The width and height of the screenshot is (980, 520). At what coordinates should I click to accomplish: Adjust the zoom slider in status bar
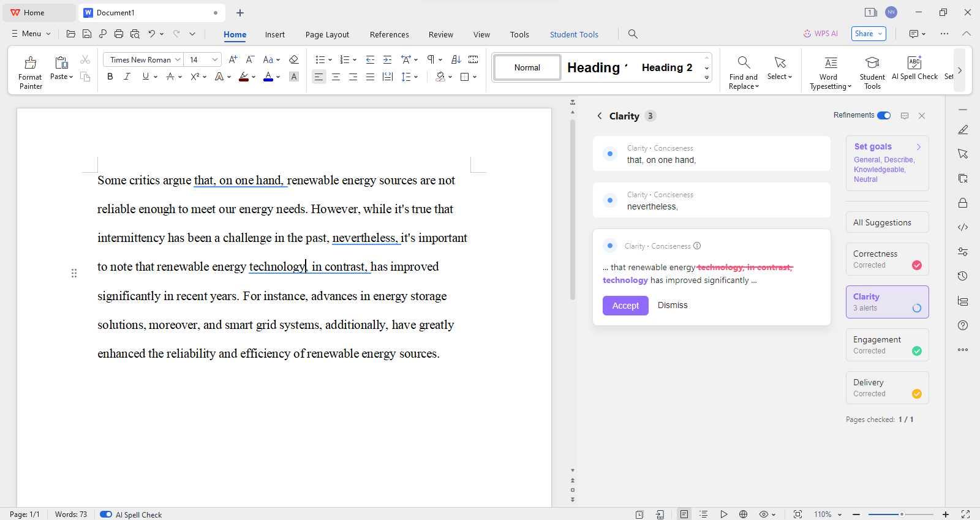pos(901,514)
